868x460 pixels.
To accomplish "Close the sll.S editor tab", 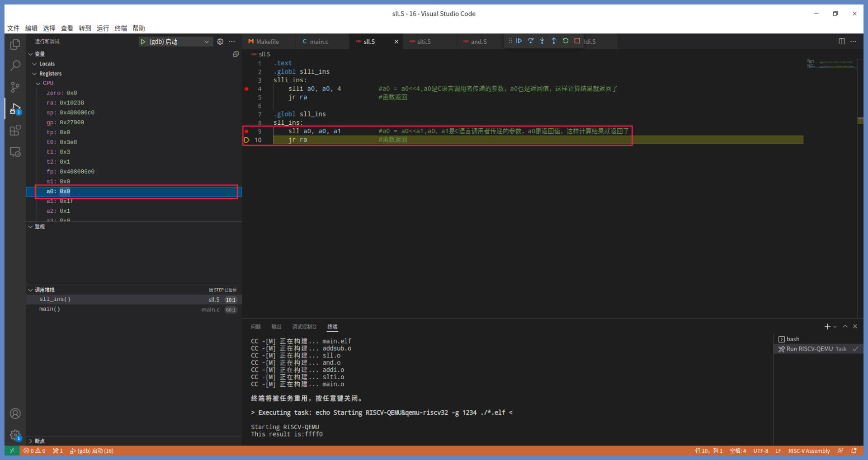I will (x=396, y=42).
